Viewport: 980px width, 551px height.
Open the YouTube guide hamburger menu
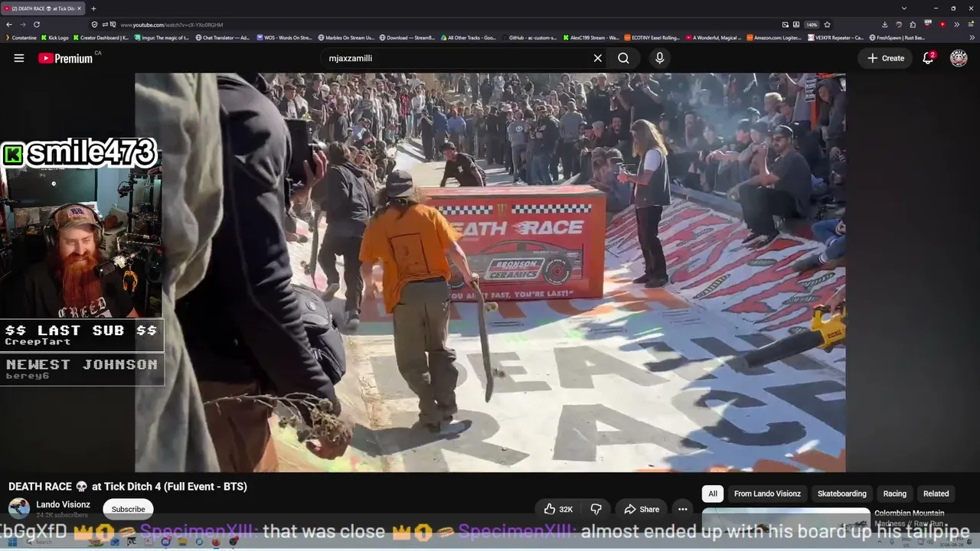click(19, 58)
